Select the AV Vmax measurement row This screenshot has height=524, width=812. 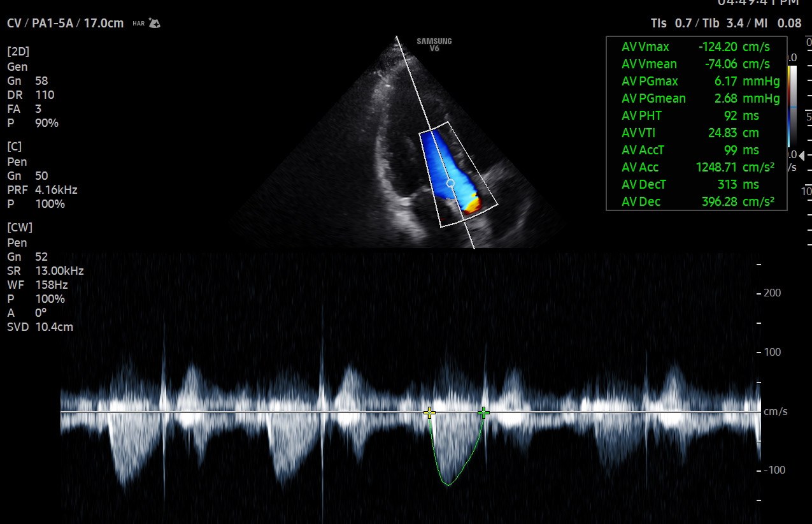click(696, 47)
